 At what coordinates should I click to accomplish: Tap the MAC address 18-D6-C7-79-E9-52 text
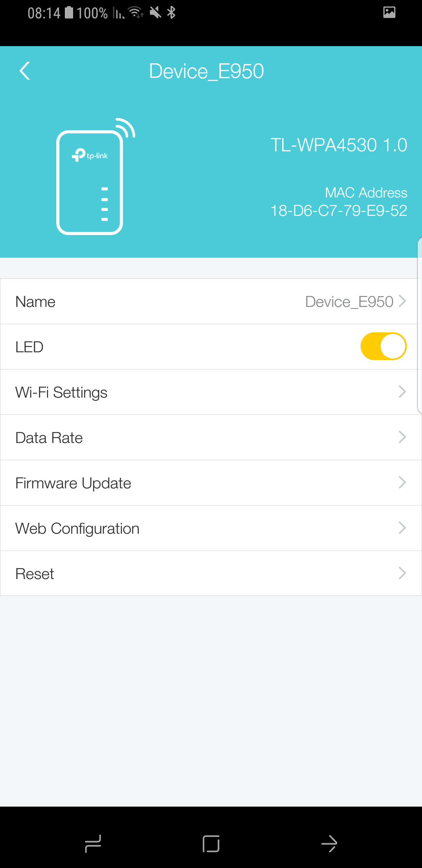pyautogui.click(x=339, y=211)
